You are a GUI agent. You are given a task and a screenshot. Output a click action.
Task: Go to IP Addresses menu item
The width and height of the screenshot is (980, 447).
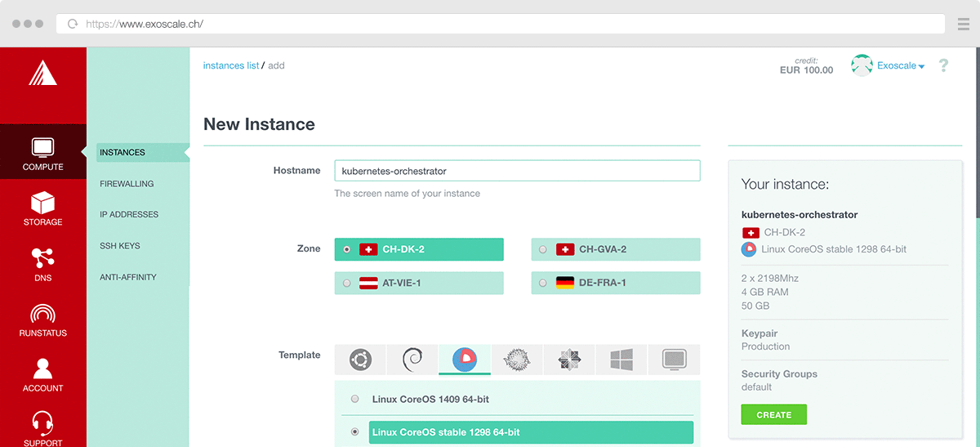click(129, 214)
